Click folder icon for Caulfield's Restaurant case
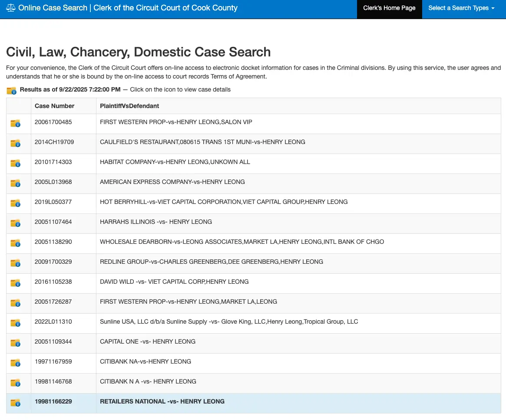506x420 pixels. 16,143
